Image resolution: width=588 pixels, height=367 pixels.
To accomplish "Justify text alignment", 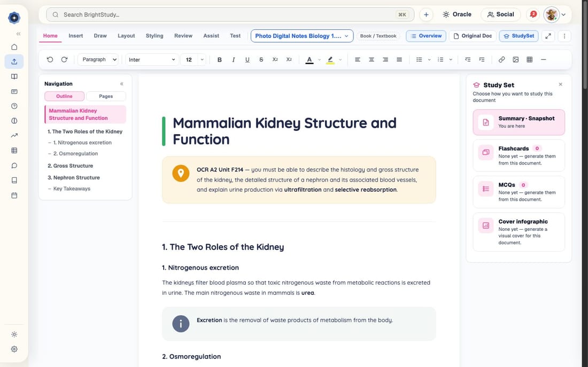I will tap(399, 60).
